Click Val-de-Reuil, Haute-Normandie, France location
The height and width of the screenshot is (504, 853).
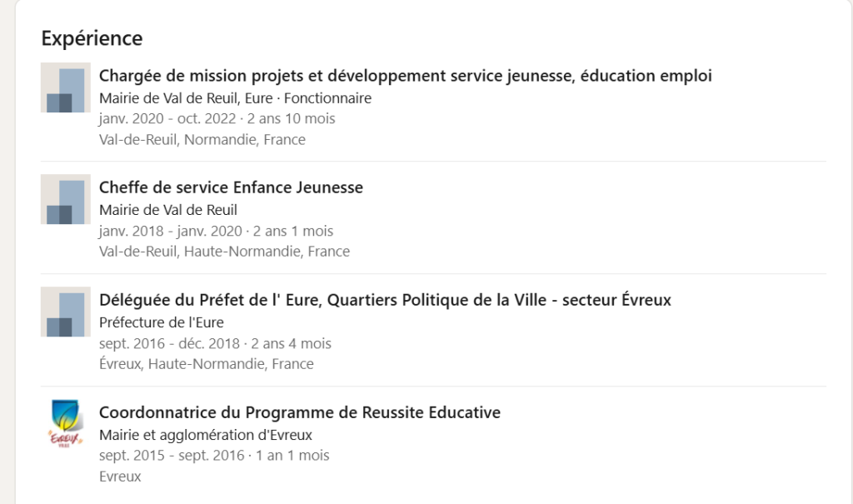click(x=224, y=252)
